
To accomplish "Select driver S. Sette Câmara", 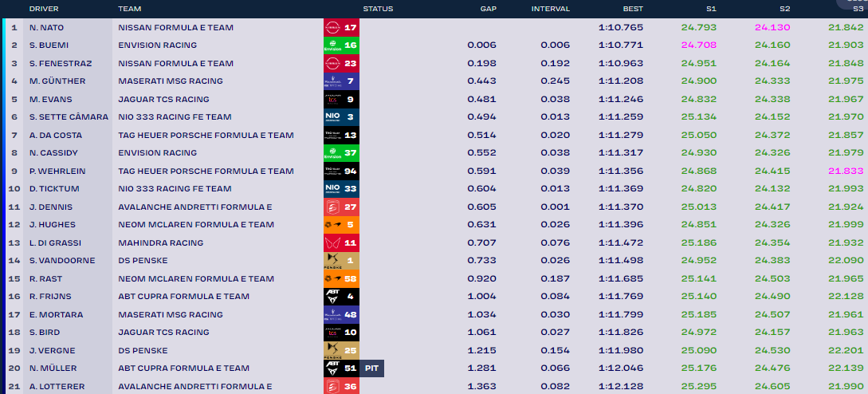I will 68,117.
